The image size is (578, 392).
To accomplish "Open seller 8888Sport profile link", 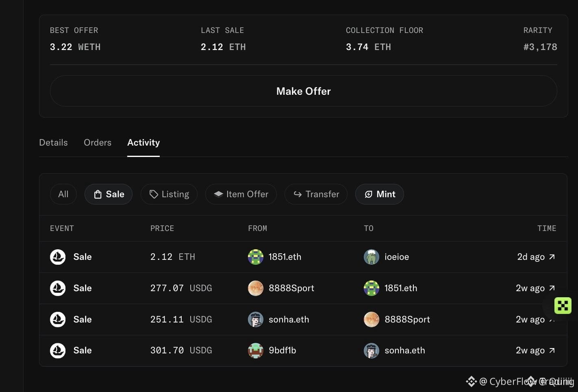I will click(291, 288).
